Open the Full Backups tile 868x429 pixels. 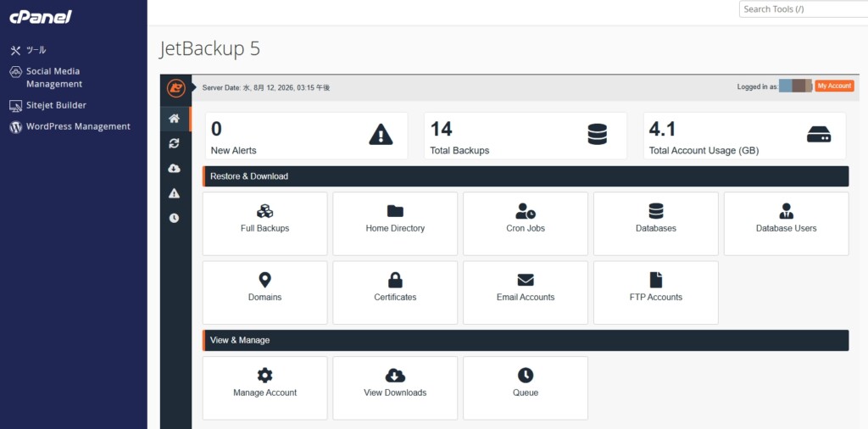(264, 224)
